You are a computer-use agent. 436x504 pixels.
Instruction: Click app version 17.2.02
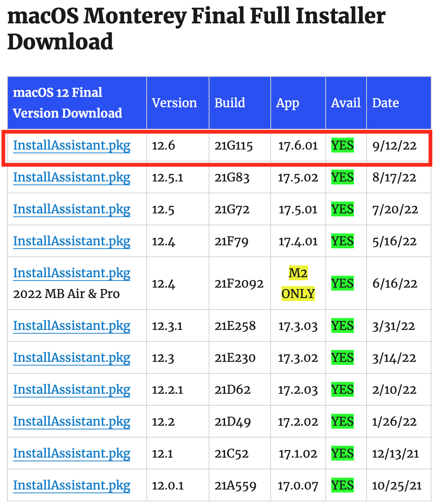point(298,422)
